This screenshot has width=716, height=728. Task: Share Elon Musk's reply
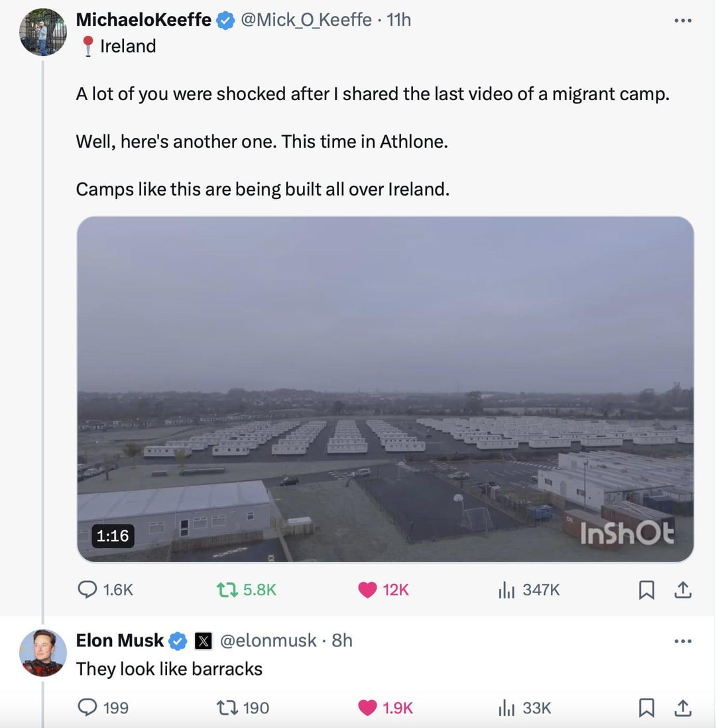683,707
